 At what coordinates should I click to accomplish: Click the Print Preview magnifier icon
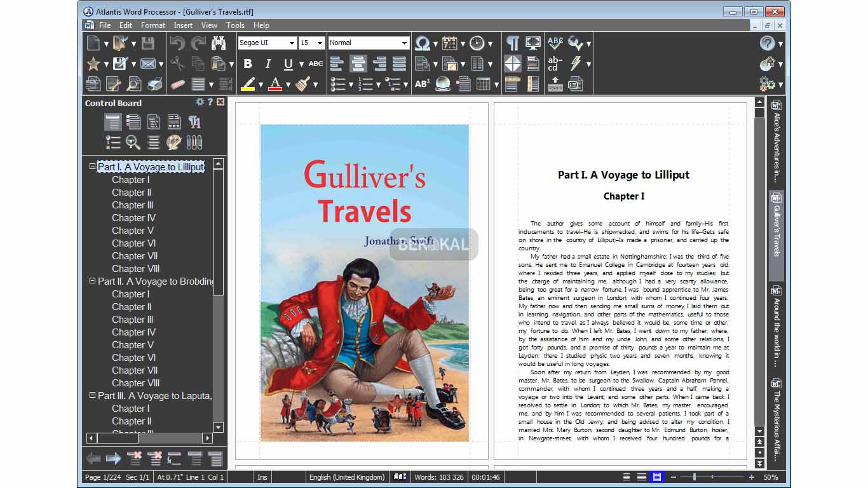(x=134, y=84)
